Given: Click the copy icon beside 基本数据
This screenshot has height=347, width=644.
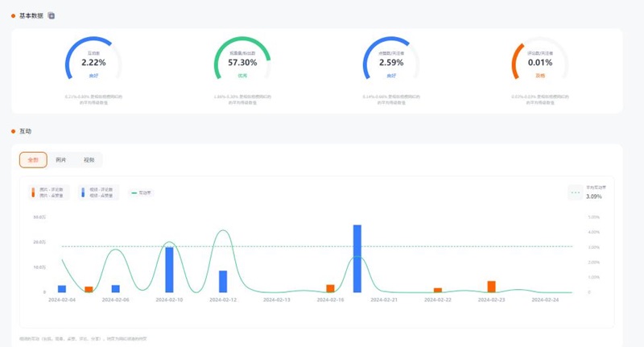Looking at the screenshot, I should point(52,15).
